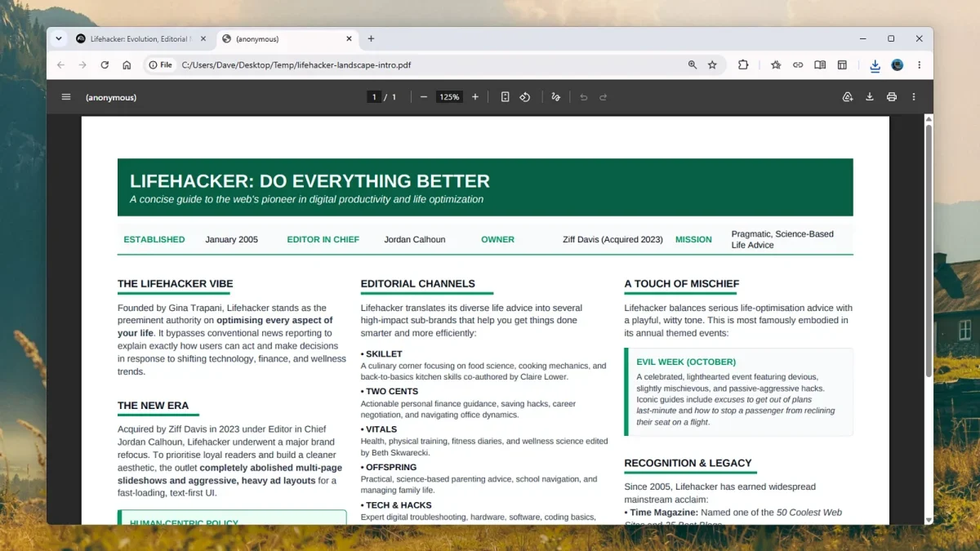The height and width of the screenshot is (551, 980).
Task: Click A TOUCH OF MISCHIEF heading
Action: [x=682, y=284]
